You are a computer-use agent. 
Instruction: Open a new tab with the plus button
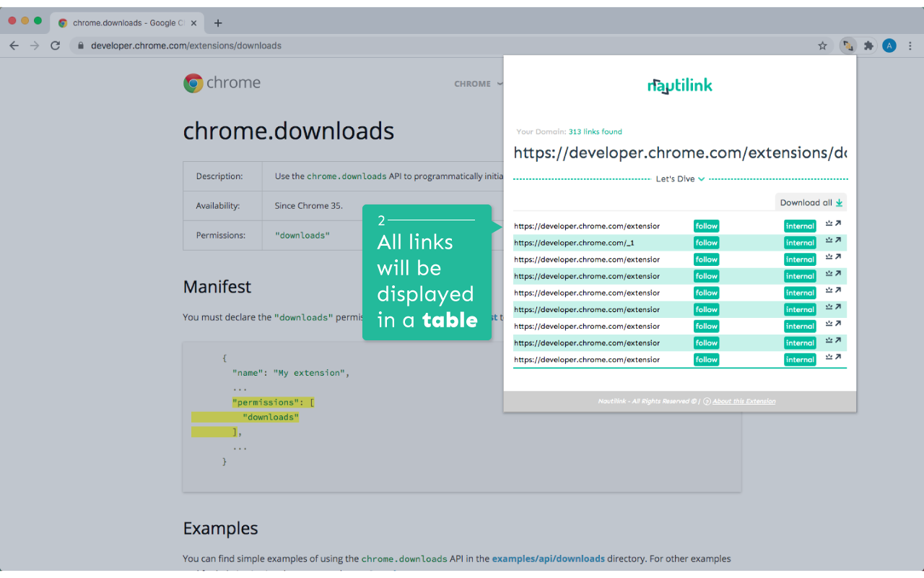click(218, 22)
